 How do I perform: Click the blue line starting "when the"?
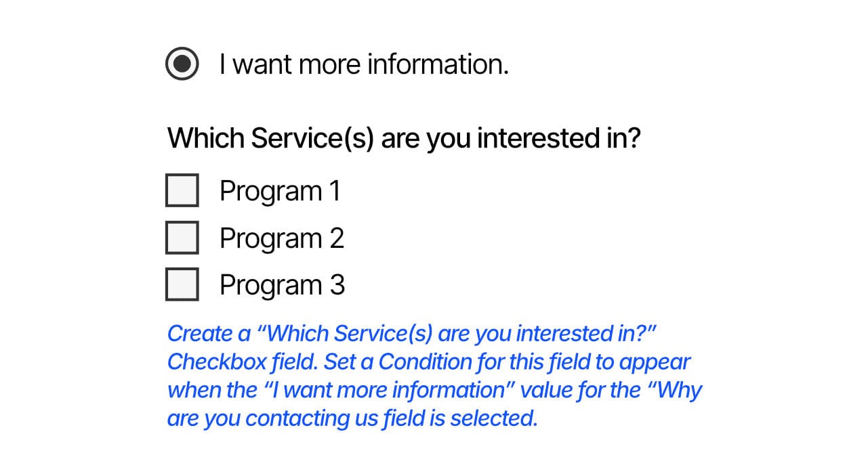434,391
